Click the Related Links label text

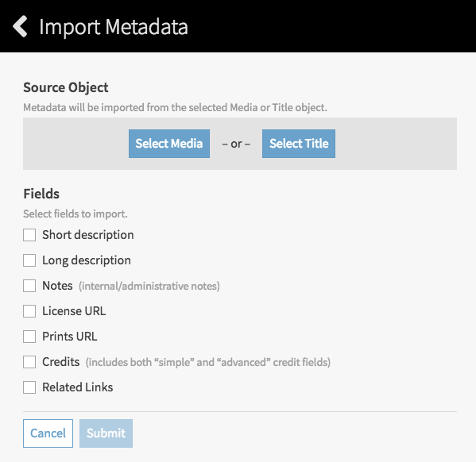[x=77, y=387]
